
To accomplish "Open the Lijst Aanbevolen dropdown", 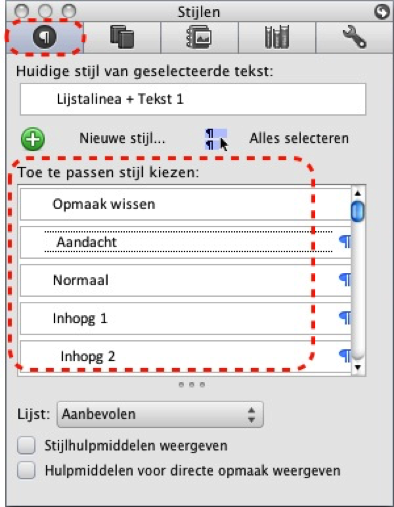I will (160, 414).
